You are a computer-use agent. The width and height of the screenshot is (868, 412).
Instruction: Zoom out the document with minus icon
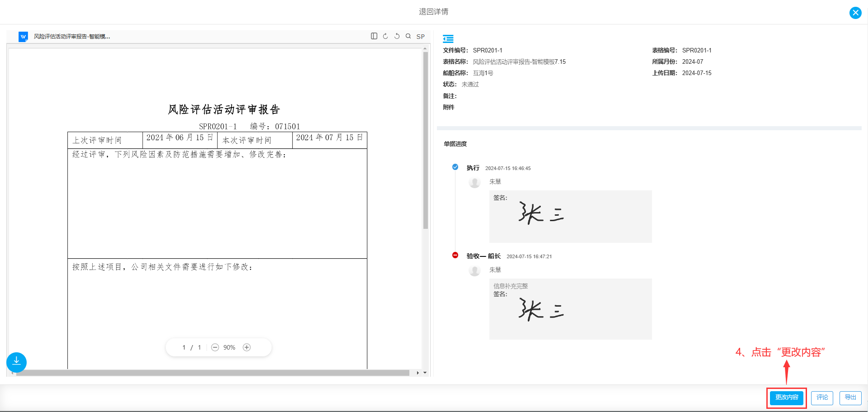pos(215,347)
